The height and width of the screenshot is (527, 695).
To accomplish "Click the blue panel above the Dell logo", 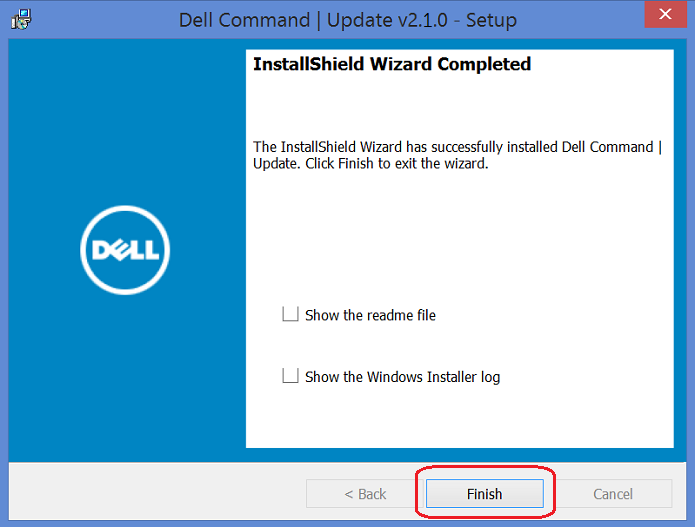I will coord(125,120).
